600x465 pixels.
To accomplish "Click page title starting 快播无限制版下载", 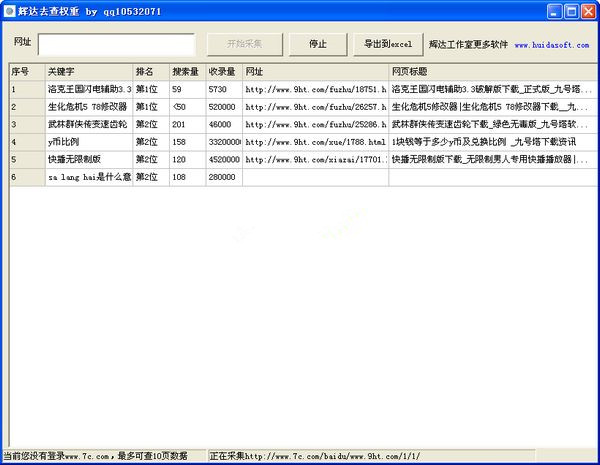I will click(493, 160).
